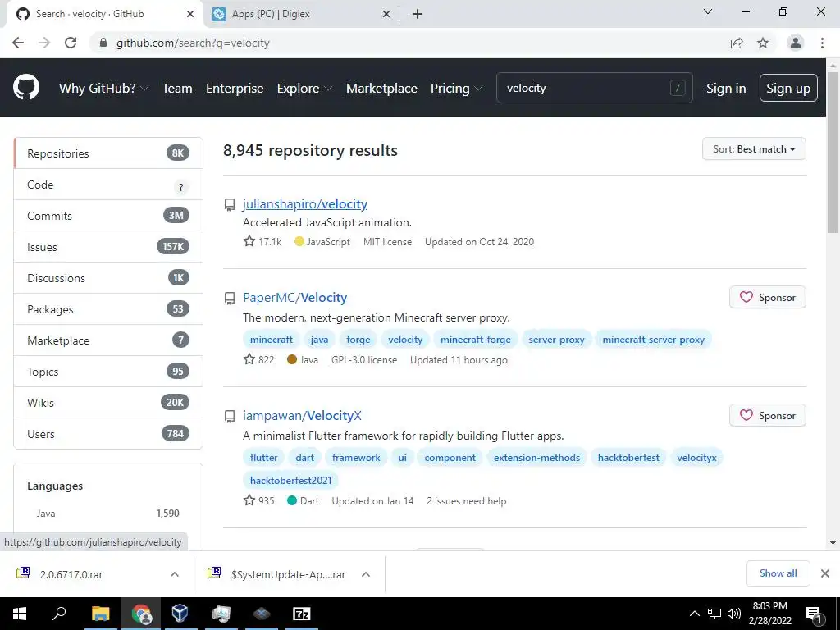Open 7-Zip from the taskbar
840x630 pixels.
point(302,614)
